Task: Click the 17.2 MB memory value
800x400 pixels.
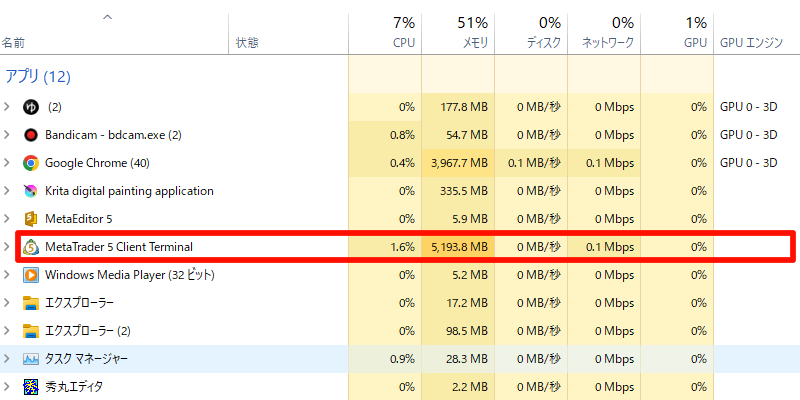Action: [x=466, y=304]
